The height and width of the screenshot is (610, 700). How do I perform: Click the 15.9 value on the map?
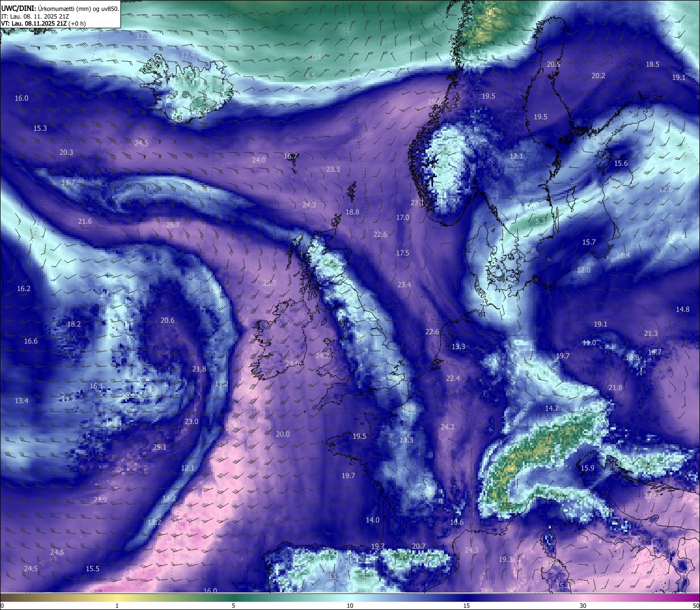[587, 468]
